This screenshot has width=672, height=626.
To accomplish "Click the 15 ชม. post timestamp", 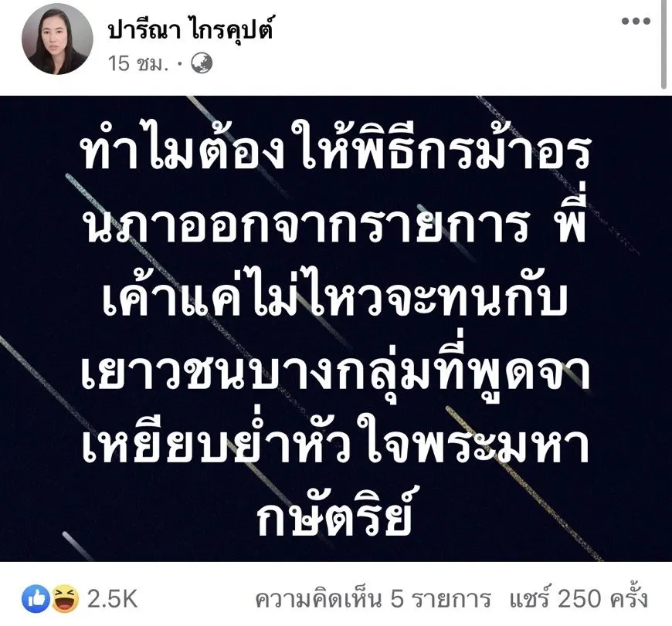I will (x=137, y=64).
